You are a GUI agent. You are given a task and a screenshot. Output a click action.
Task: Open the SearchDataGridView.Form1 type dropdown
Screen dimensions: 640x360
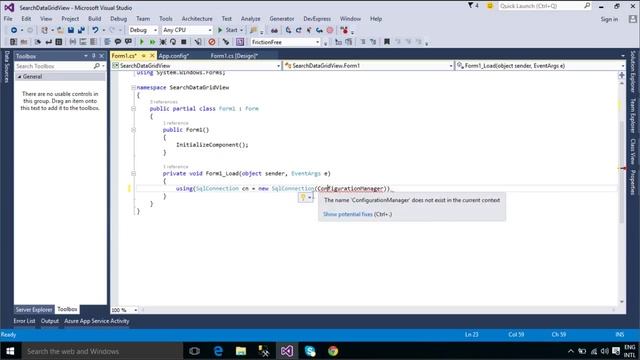tap(369, 66)
